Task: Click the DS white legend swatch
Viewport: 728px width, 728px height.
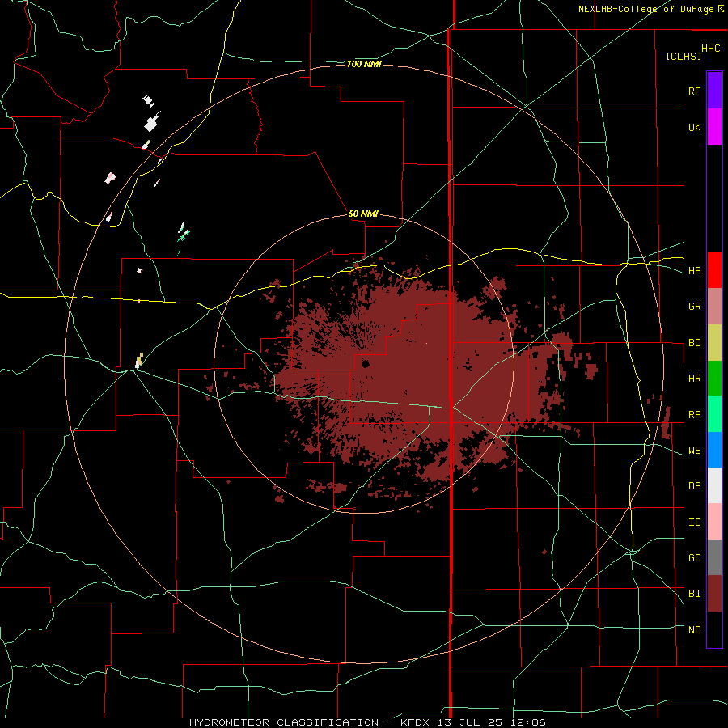Action: [714, 485]
